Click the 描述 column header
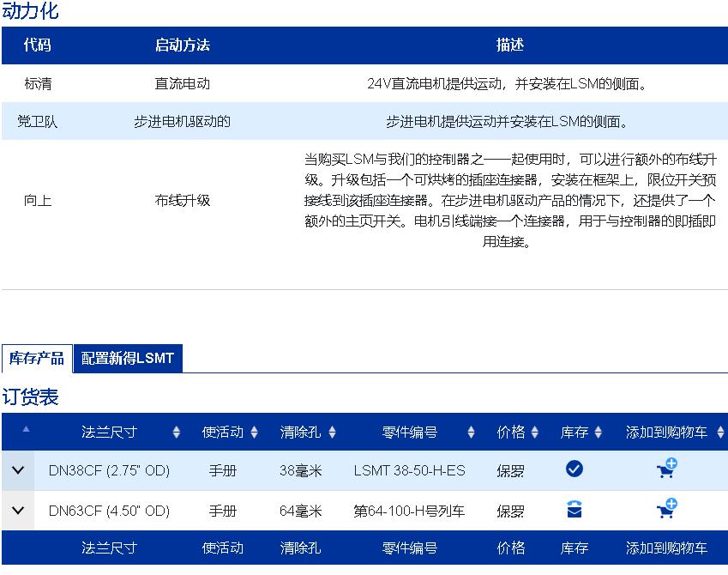This screenshot has width=728, height=575. (510, 45)
